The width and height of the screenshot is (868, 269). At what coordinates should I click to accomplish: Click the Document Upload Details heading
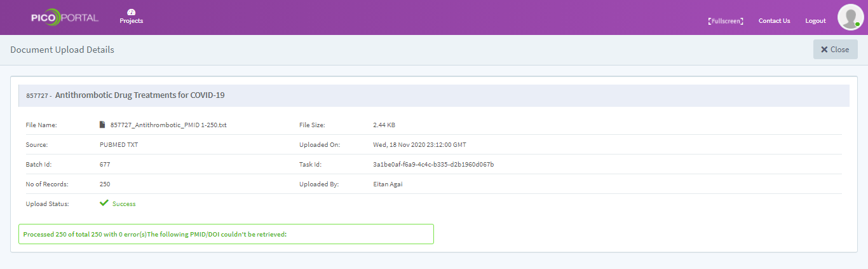click(x=62, y=50)
